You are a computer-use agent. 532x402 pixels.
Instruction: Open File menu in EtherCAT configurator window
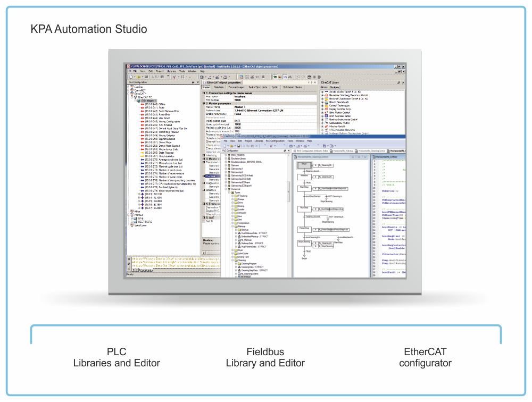(135, 72)
